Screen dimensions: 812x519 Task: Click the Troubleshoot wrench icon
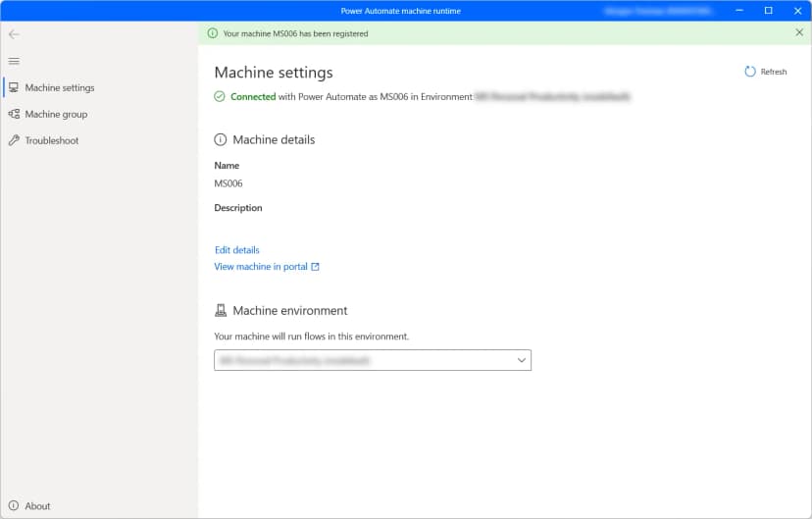point(14,140)
